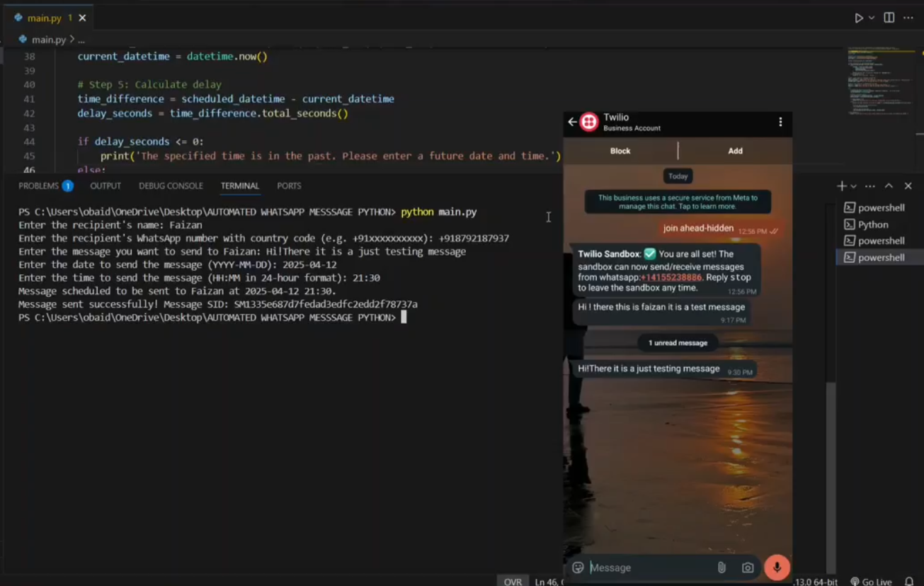Run the Python file with play icon
Viewport: 924px width, 586px height.
click(858, 18)
